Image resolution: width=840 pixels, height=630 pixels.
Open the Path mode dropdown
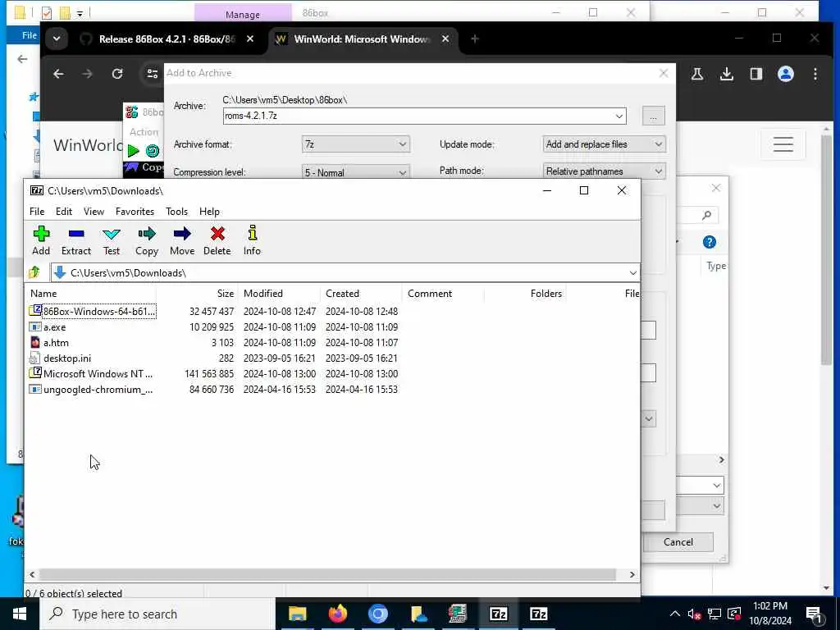[604, 171]
